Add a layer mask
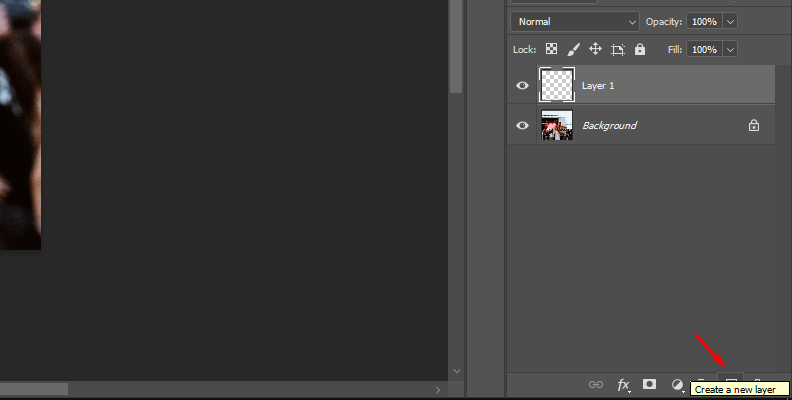 tap(650, 384)
